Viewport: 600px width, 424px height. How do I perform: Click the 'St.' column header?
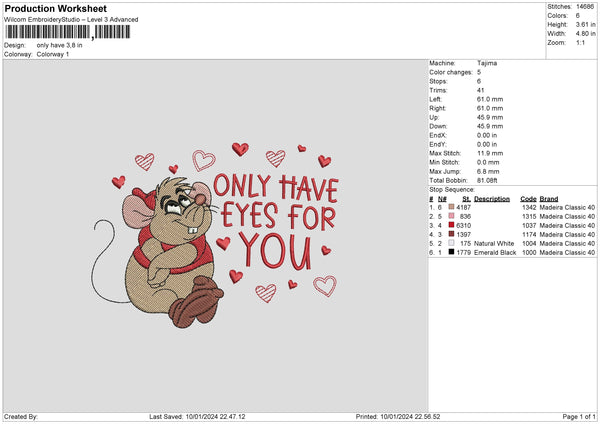pyautogui.click(x=466, y=199)
